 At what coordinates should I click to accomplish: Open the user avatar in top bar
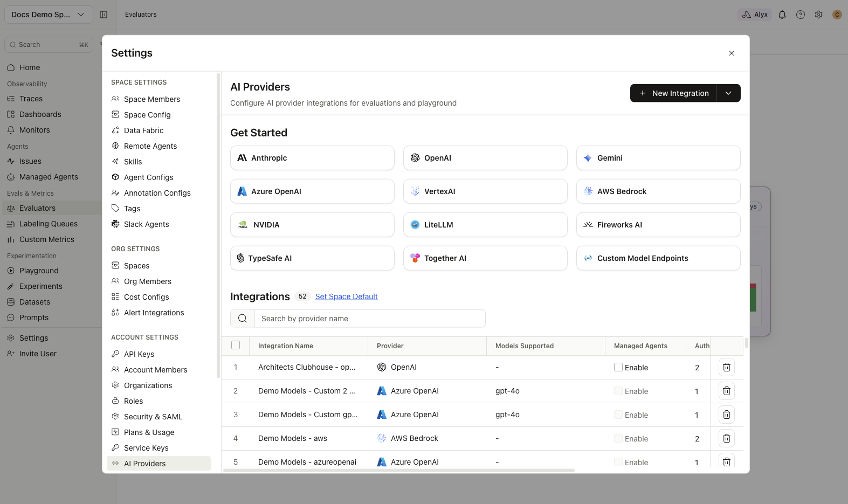click(837, 15)
